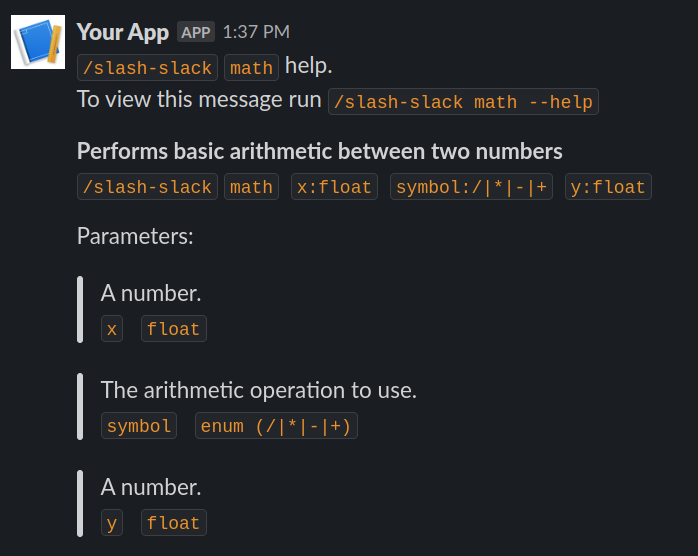Open the Your App sender name

[x=123, y=32]
